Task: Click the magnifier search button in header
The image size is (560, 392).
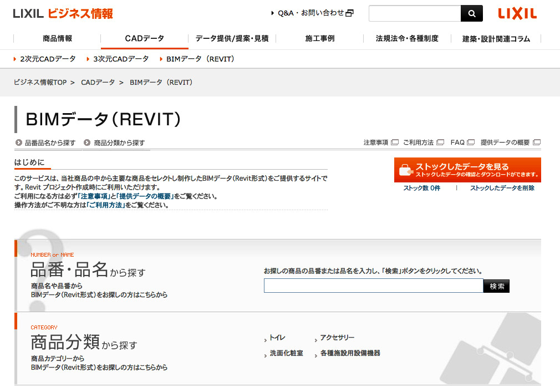Action: 471,13
